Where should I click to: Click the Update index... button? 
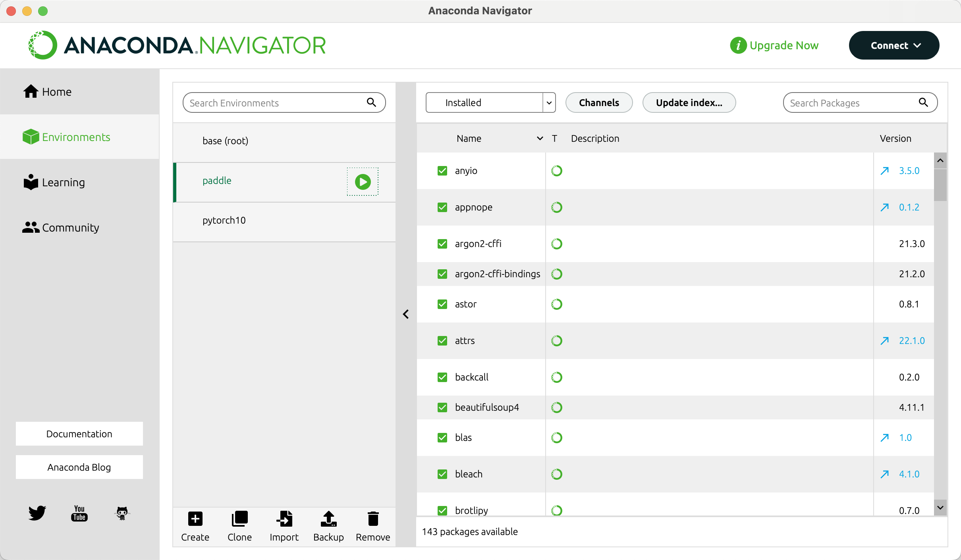click(x=689, y=103)
